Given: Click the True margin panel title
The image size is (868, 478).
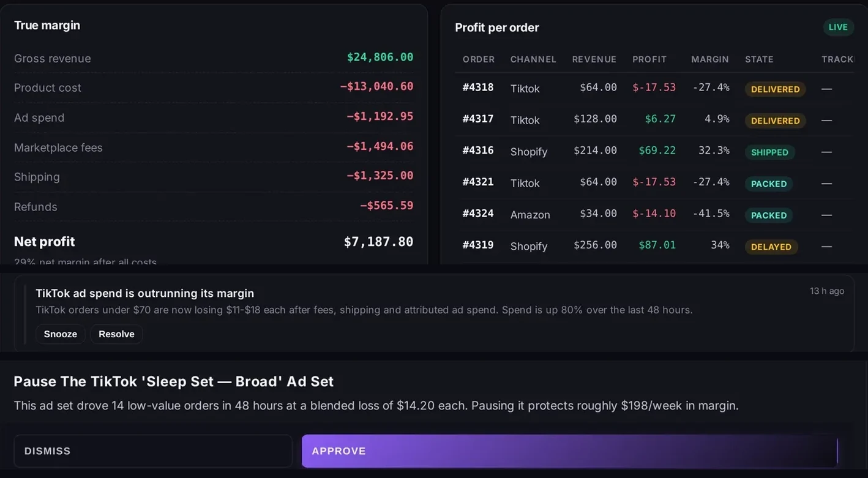Looking at the screenshot, I should 47,25.
